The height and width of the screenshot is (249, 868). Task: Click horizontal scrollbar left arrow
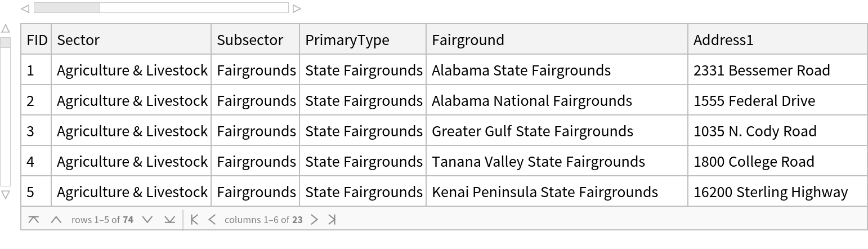click(x=25, y=8)
